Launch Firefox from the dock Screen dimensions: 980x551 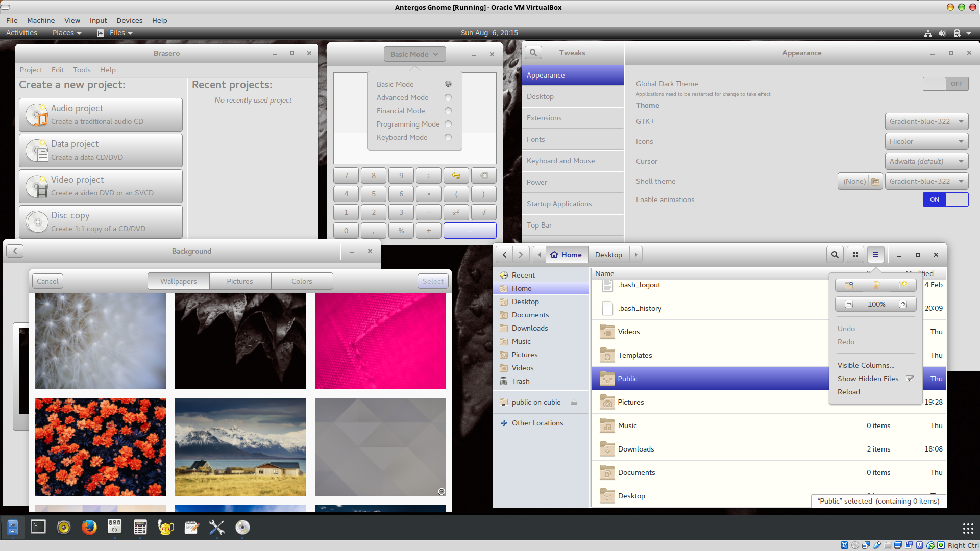89,527
